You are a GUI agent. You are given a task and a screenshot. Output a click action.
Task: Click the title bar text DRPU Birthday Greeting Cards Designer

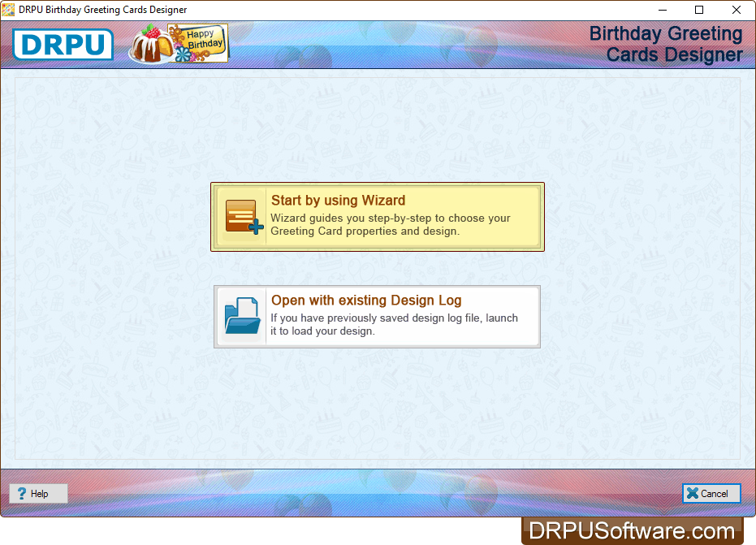pos(102,10)
